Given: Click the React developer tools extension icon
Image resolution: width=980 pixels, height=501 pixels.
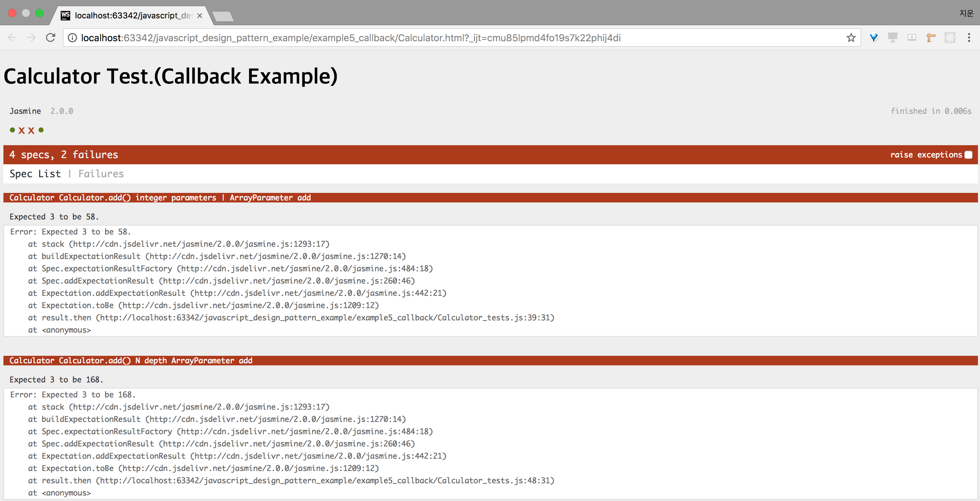Looking at the screenshot, I should pyautogui.click(x=950, y=38).
